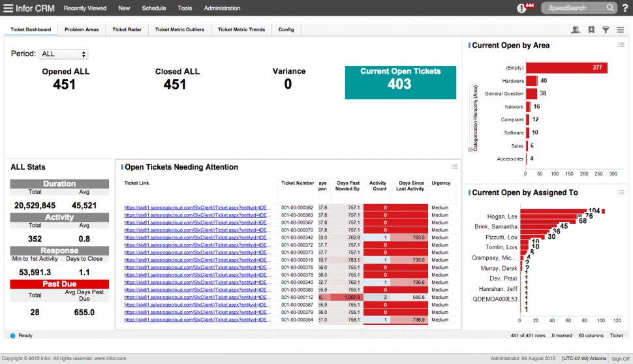Switch to Config tab

pyautogui.click(x=286, y=29)
